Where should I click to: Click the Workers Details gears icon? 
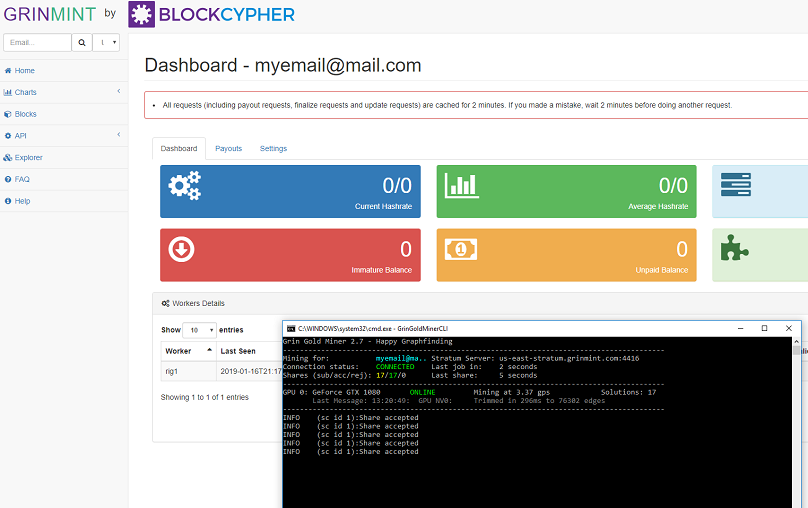(x=165, y=303)
